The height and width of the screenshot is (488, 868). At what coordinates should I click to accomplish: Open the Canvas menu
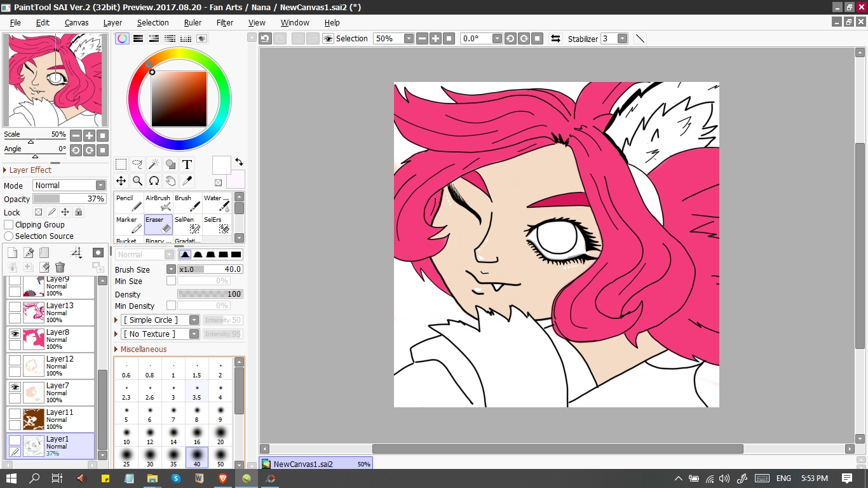click(76, 22)
